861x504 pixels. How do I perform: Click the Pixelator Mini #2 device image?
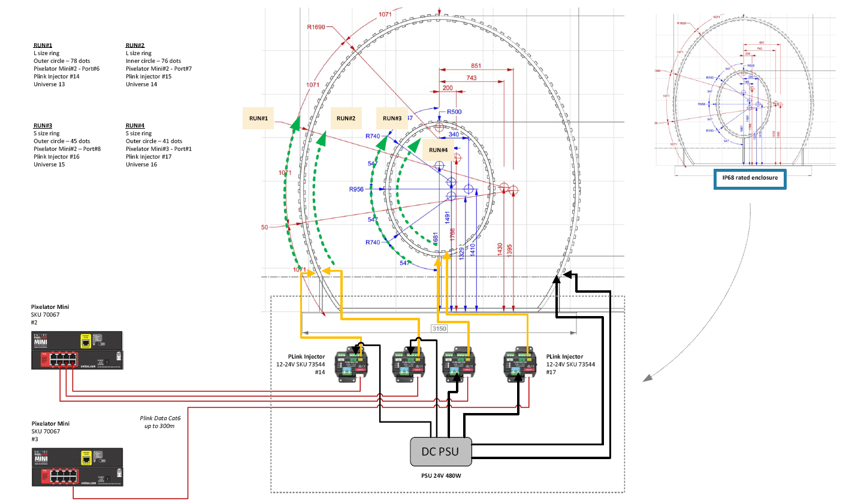tap(77, 350)
